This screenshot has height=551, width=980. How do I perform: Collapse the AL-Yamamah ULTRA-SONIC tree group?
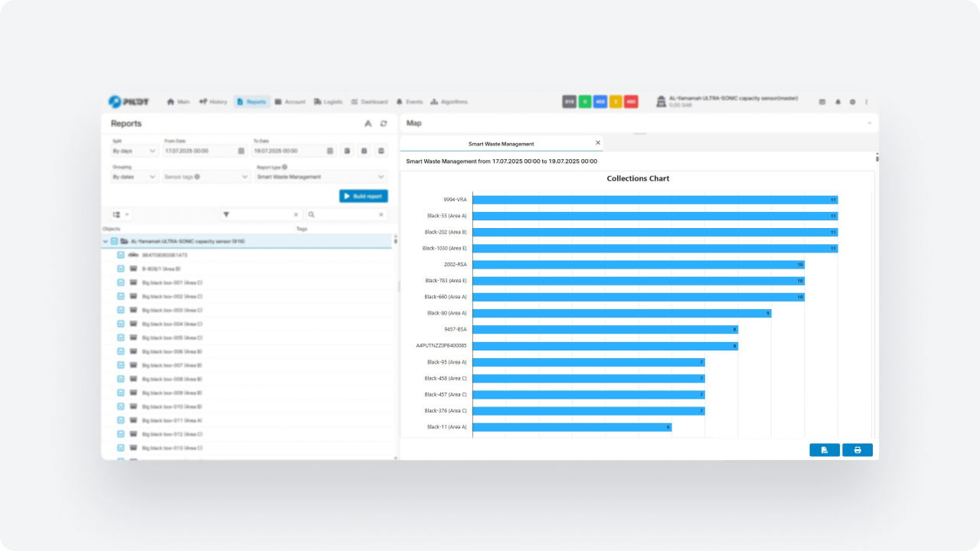pos(106,241)
